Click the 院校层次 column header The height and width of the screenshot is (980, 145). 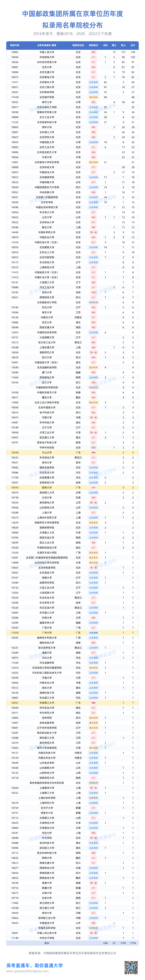pyautogui.click(x=93, y=45)
